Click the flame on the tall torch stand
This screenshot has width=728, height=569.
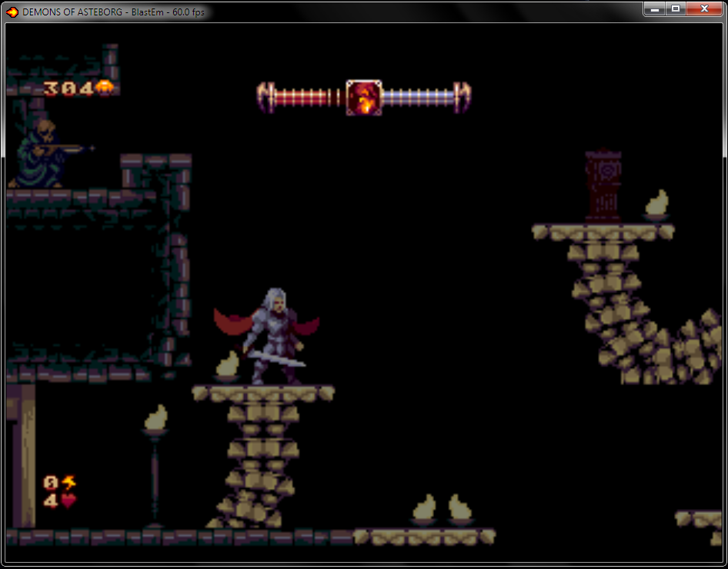pos(156,418)
